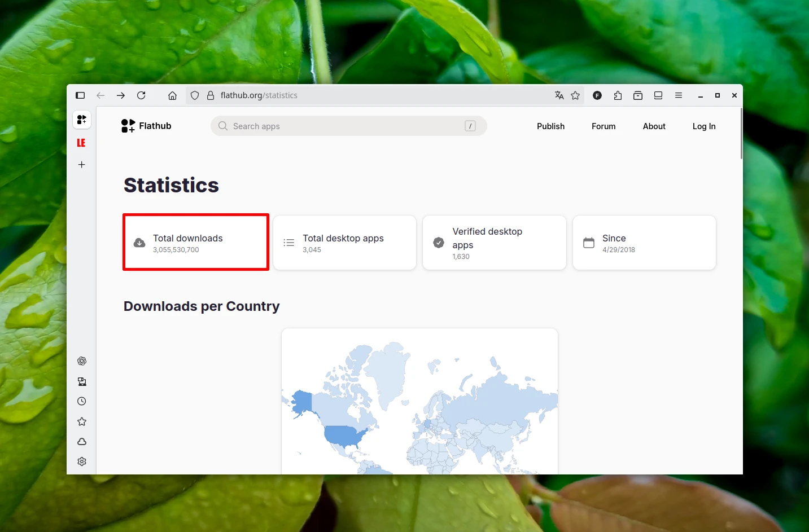
Task: Go to the browser home page
Action: [x=173, y=95]
